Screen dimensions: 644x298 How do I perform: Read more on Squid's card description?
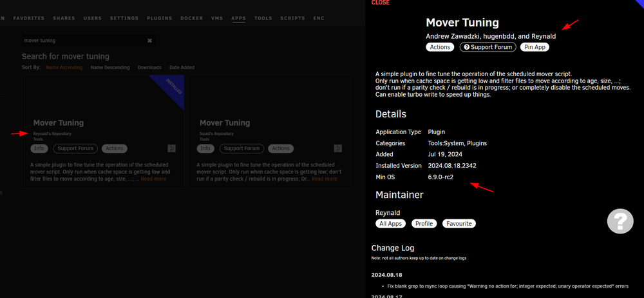[324, 179]
